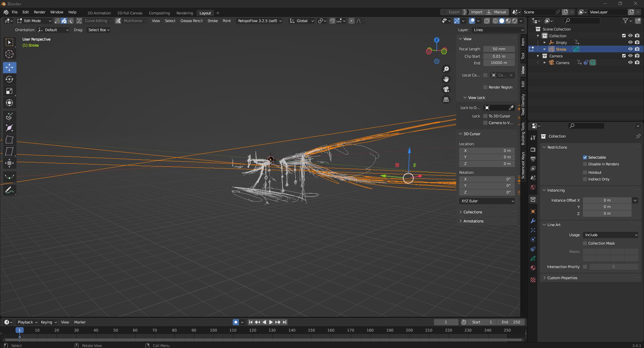Switch orthographic/perspective grid icon

446,99
